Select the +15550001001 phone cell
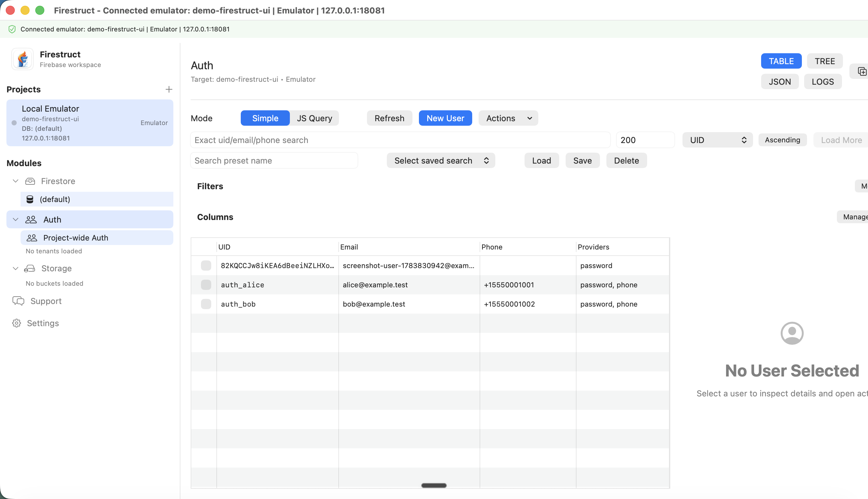The height and width of the screenshot is (499, 868). pyautogui.click(x=527, y=285)
